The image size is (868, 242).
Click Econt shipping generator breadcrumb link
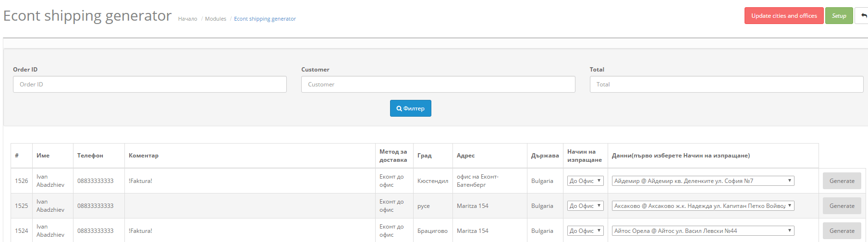click(265, 19)
